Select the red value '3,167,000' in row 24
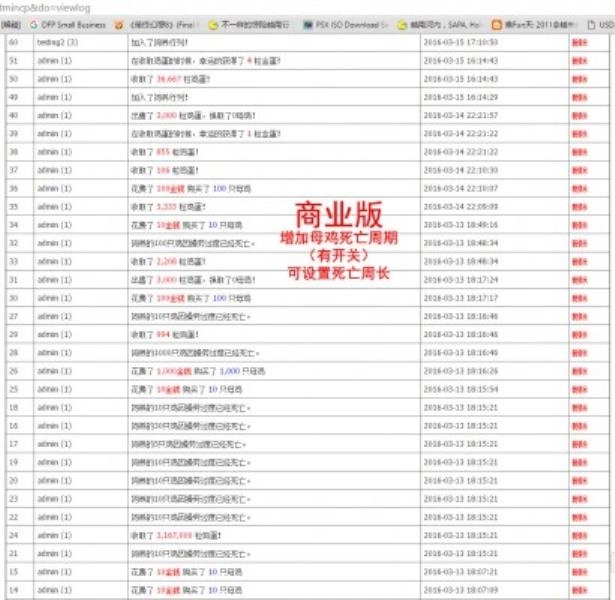Screen dimensions: 615x600 [x=174, y=535]
